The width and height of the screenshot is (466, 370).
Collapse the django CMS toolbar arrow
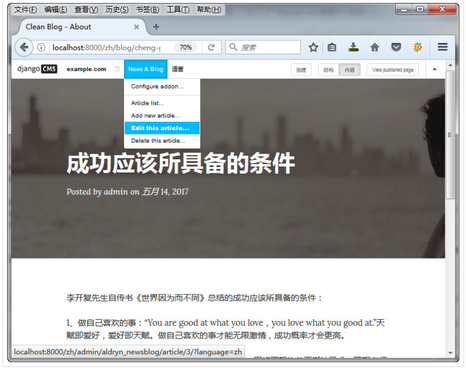click(434, 69)
